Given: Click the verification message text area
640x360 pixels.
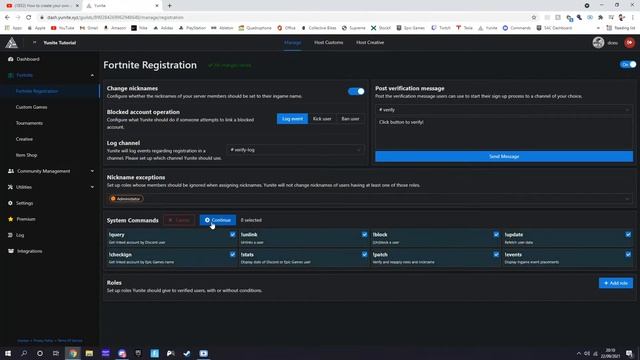Looking at the screenshot, I should click(504, 133).
